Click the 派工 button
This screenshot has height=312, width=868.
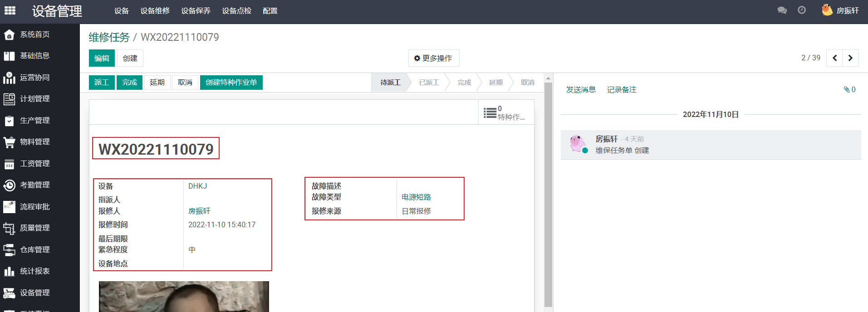click(102, 83)
